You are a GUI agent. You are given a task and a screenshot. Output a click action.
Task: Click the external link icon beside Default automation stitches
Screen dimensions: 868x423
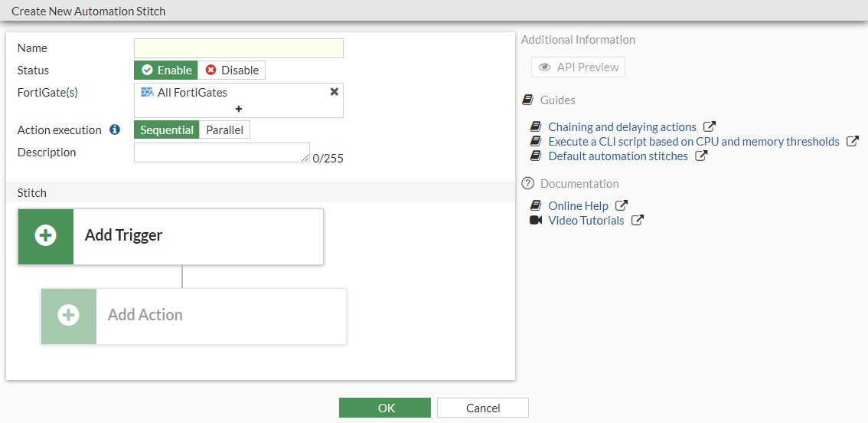coord(701,156)
